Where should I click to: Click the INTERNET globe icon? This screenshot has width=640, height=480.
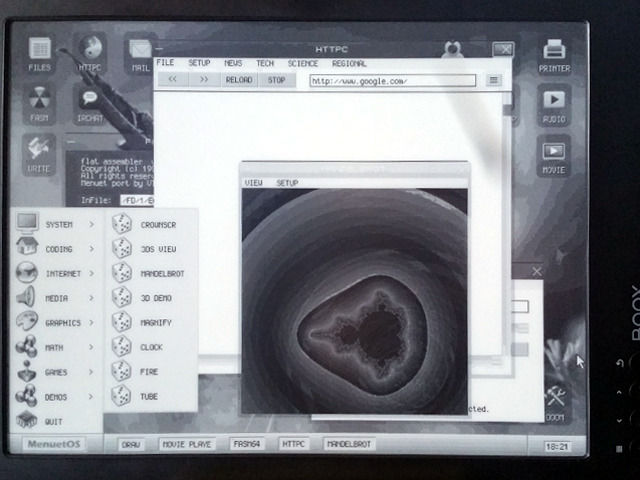pos(27,272)
